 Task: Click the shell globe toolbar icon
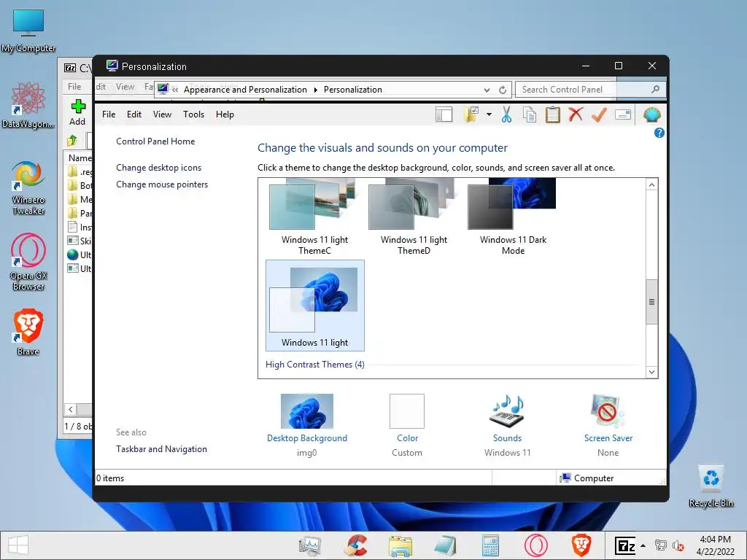(651, 114)
